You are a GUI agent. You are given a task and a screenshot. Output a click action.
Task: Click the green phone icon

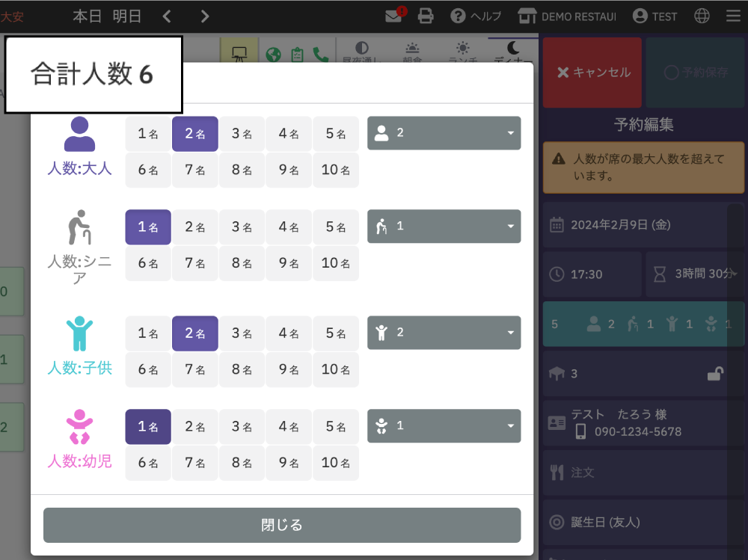click(x=321, y=55)
